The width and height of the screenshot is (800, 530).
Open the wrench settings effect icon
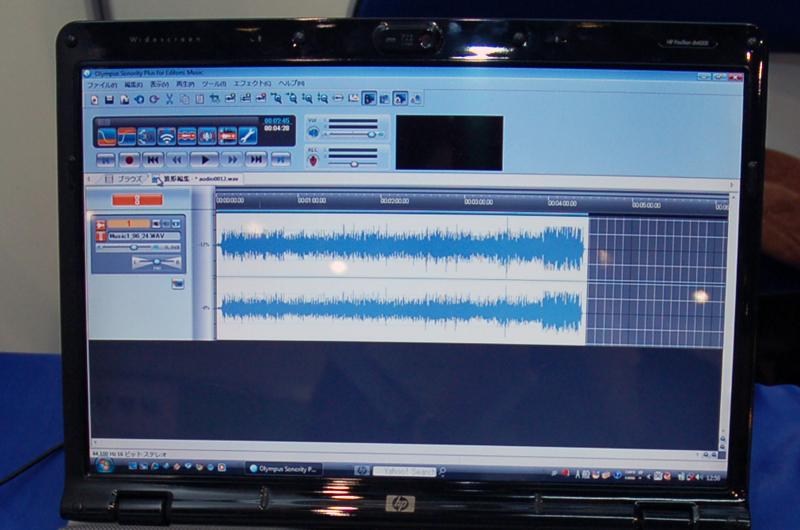[x=248, y=136]
